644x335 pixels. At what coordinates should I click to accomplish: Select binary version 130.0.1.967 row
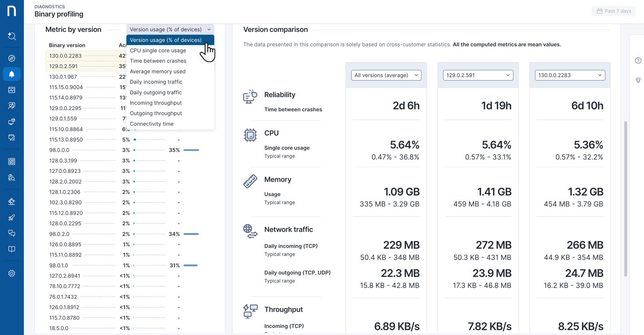point(63,77)
